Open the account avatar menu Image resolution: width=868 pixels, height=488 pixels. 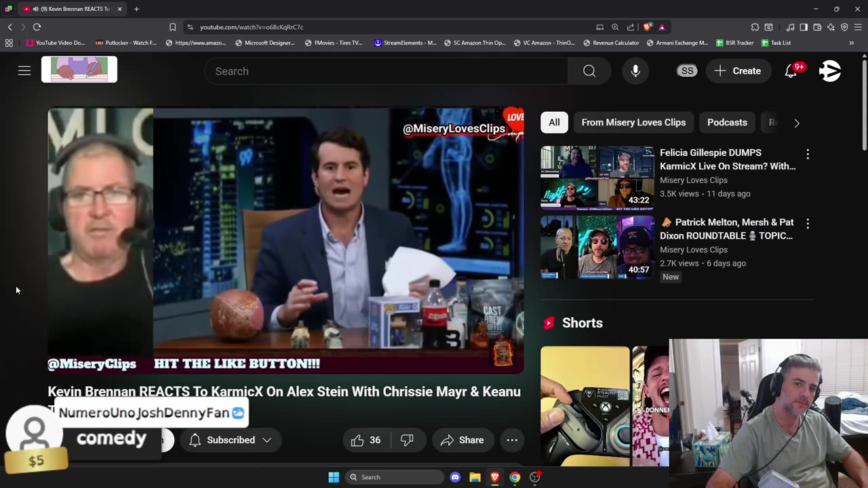830,70
